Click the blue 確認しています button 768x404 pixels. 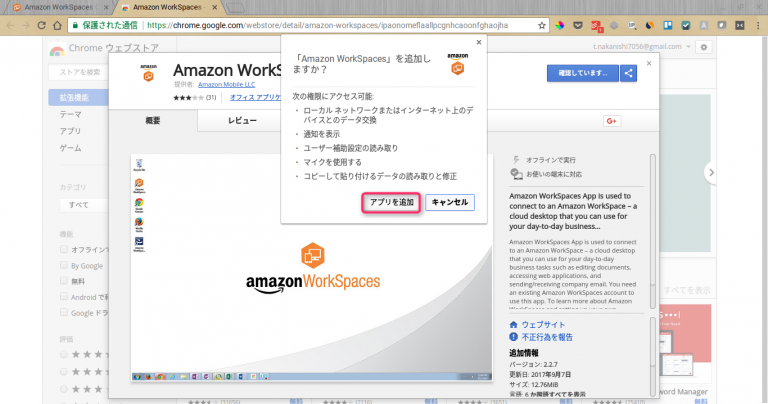[x=582, y=73]
